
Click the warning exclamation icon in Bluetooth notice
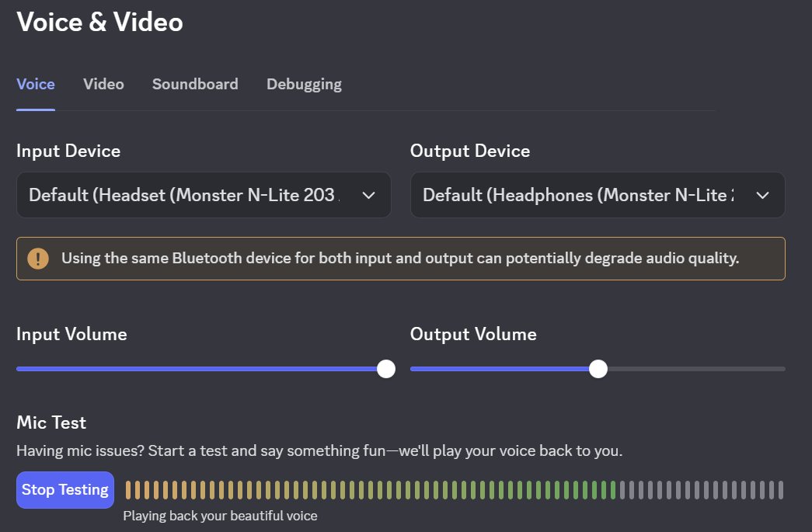coord(38,259)
